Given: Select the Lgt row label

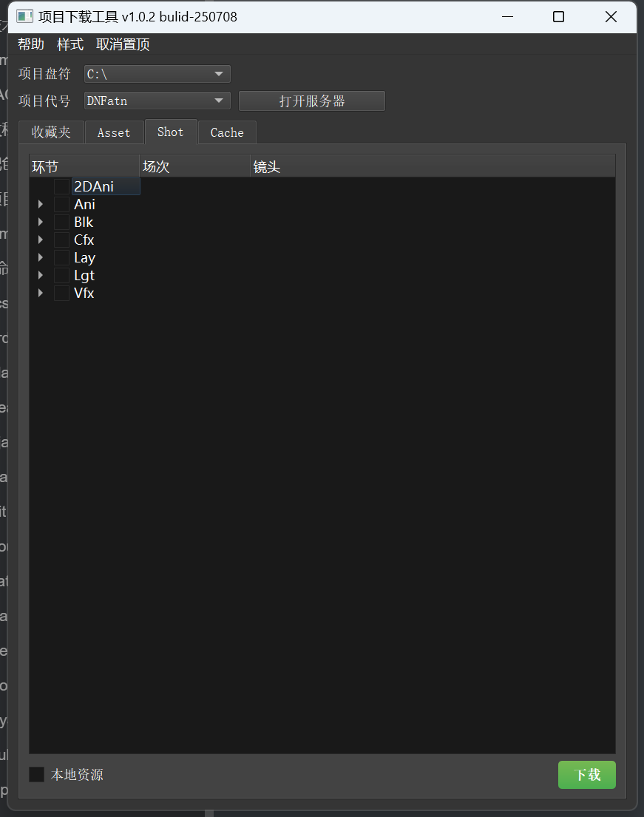Looking at the screenshot, I should click(x=84, y=275).
